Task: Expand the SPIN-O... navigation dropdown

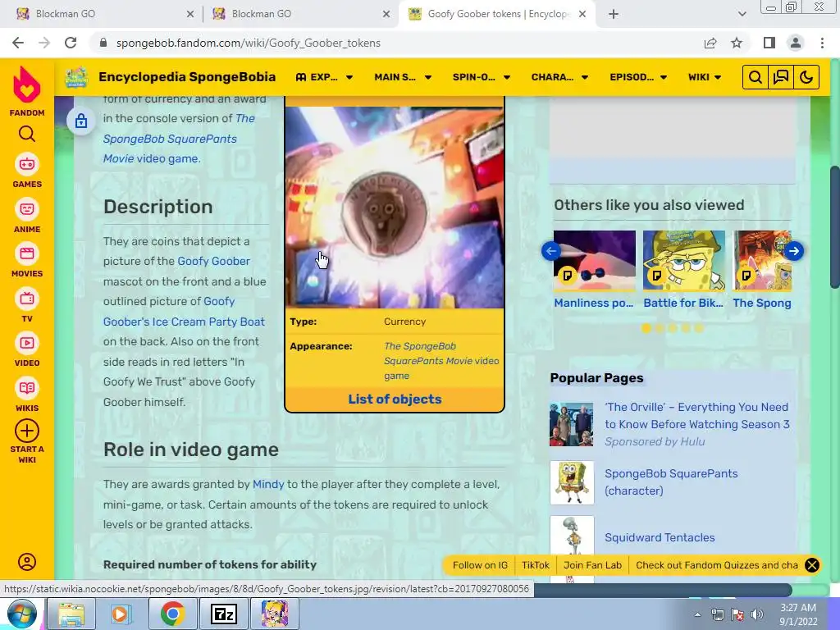Action: [x=481, y=77]
